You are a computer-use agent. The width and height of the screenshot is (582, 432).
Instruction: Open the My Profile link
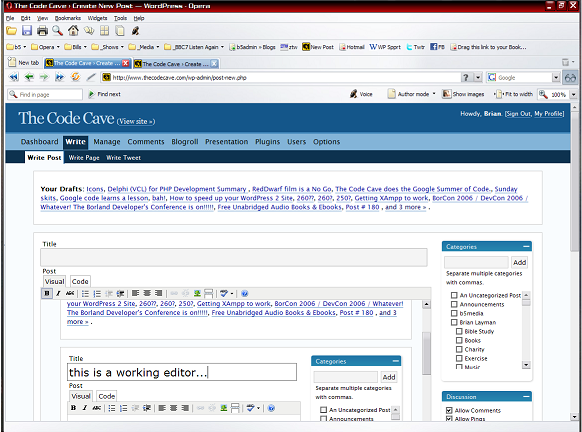click(549, 114)
